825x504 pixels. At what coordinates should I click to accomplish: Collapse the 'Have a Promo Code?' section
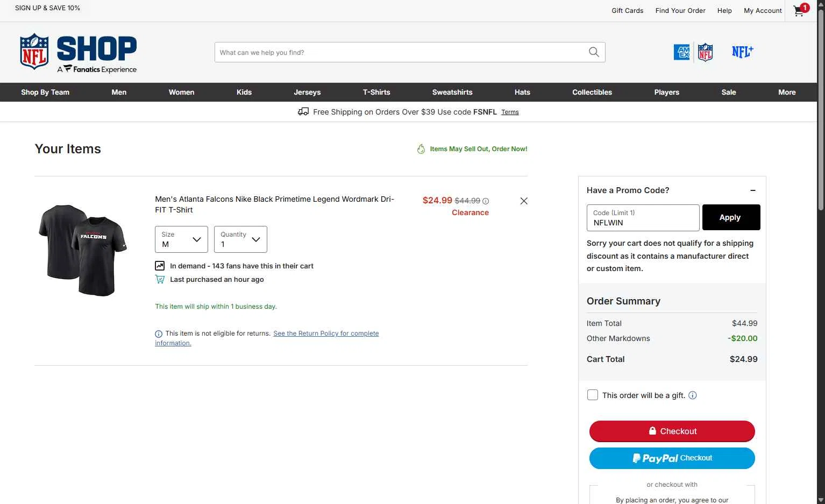(x=753, y=190)
